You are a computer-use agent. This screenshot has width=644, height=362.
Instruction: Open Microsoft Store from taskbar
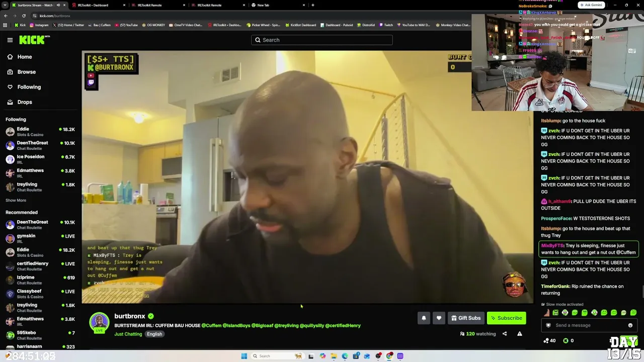356,356
